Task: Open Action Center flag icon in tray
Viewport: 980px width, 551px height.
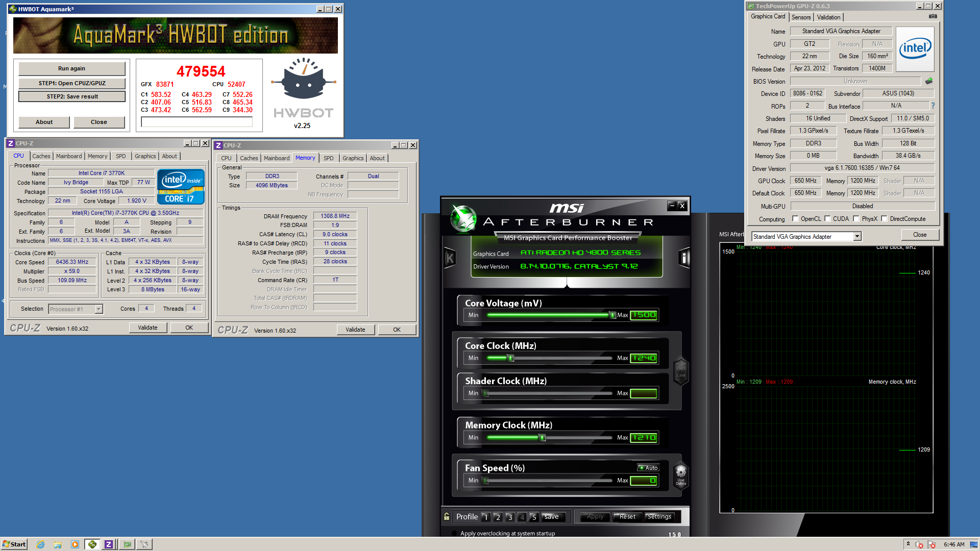Action: tap(932, 544)
